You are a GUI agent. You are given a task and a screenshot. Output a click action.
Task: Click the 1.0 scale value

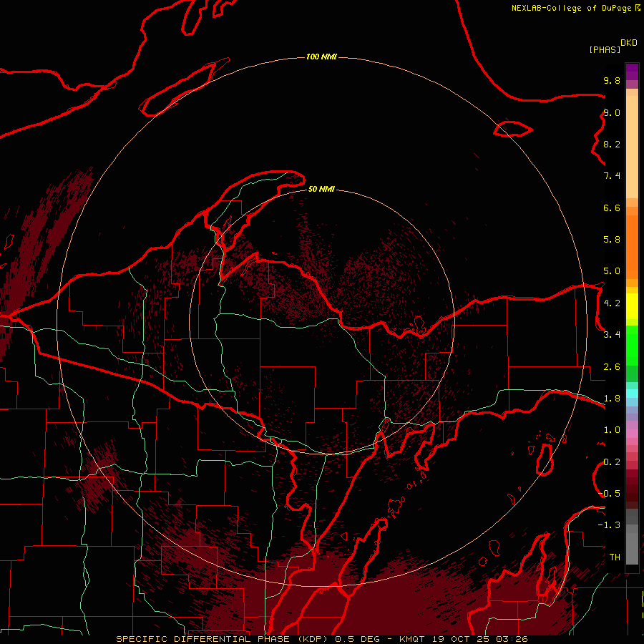click(612, 430)
